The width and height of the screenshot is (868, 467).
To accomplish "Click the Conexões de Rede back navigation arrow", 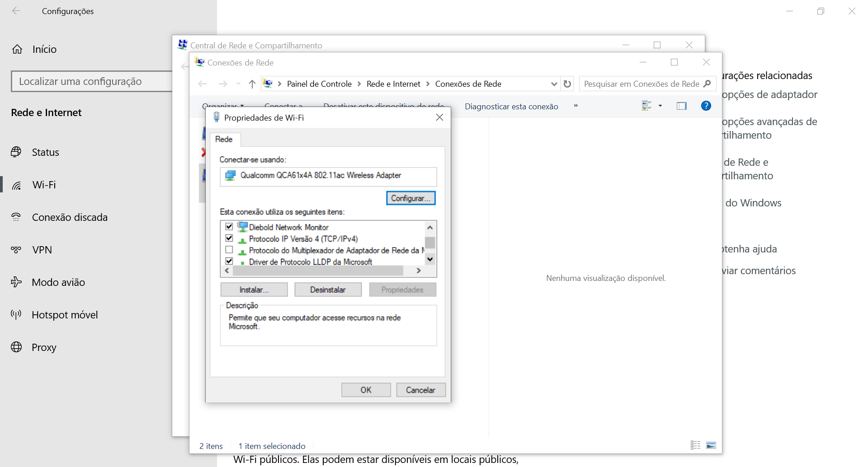I will (x=203, y=84).
